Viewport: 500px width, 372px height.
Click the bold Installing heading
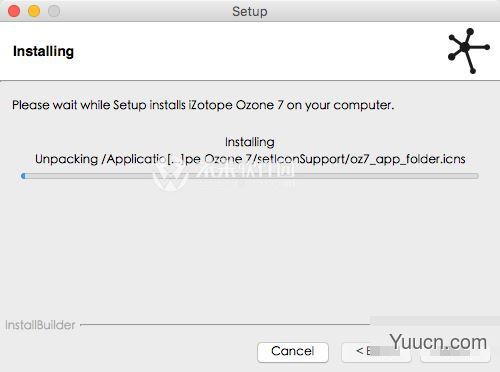pos(43,51)
